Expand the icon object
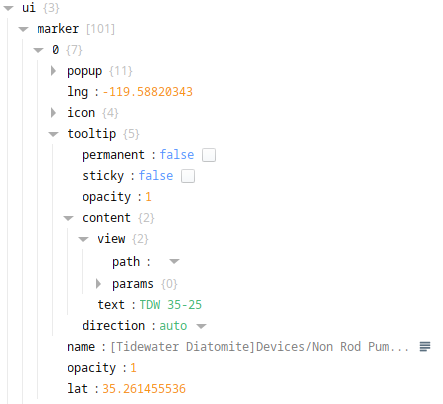The width and height of the screenshot is (443, 404). tap(53, 113)
